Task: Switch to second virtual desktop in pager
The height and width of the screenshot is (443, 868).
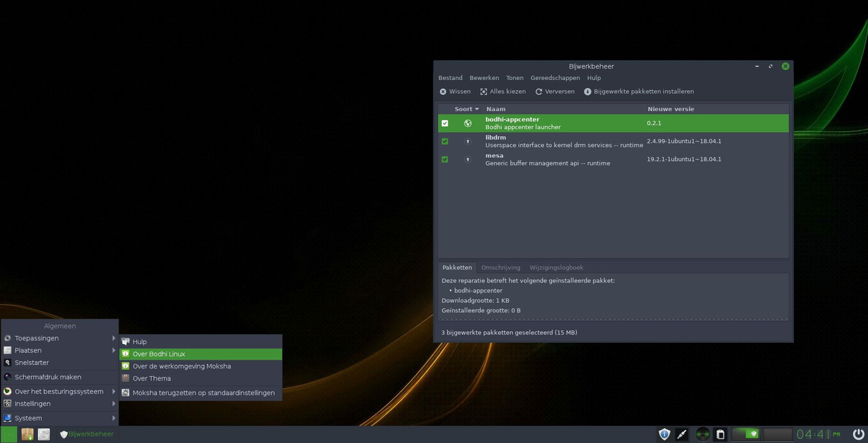Action: (x=777, y=434)
